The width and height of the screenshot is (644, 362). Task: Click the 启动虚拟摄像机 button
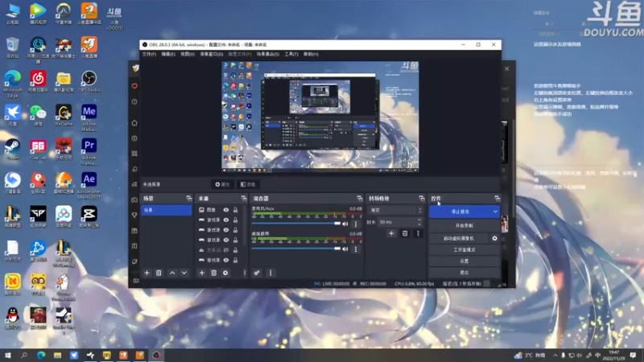click(x=459, y=238)
